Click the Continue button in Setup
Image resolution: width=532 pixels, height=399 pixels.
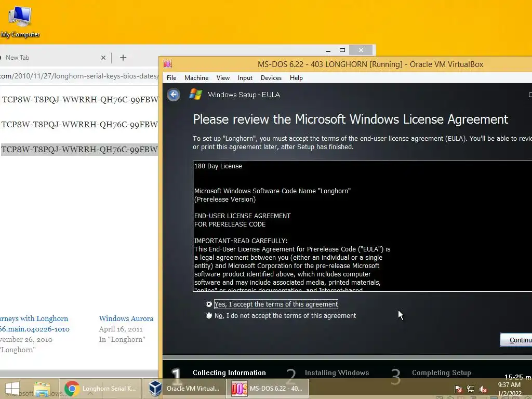[x=516, y=340]
